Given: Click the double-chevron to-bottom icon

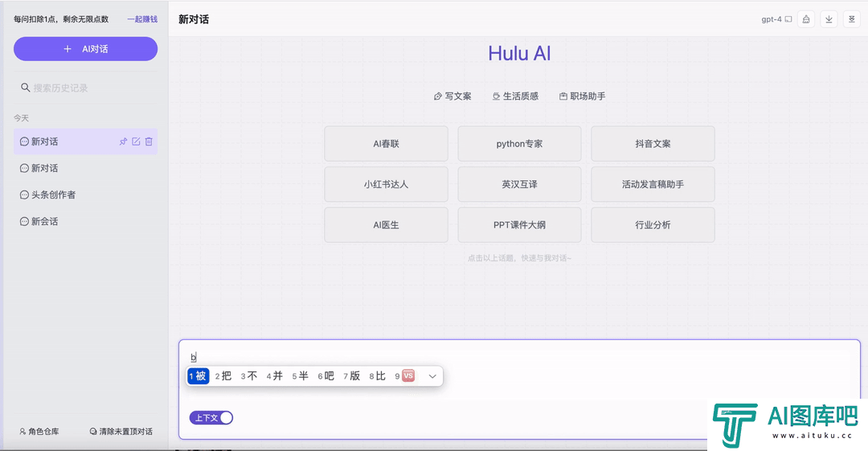Looking at the screenshot, I should pyautogui.click(x=851, y=18).
